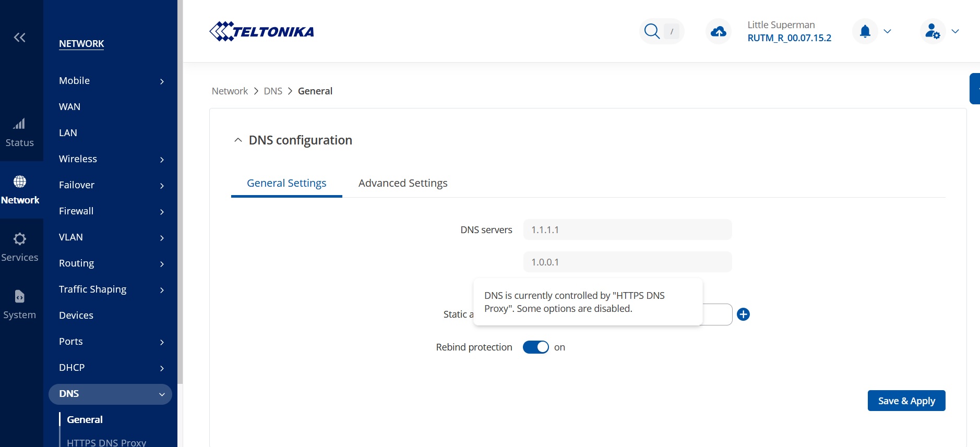Click the cloud upload firmware icon
Viewport: 980px width, 447px height.
pos(719,32)
